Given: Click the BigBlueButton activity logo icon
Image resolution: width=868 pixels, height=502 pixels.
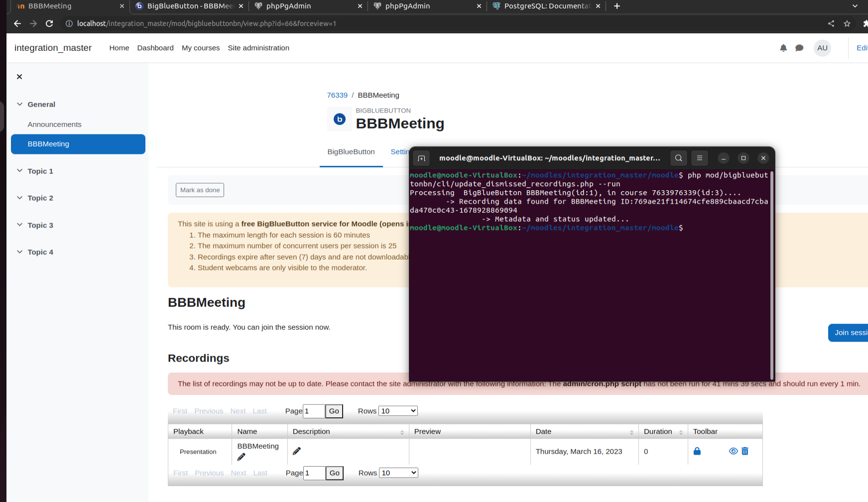Looking at the screenshot, I should 340,120.
